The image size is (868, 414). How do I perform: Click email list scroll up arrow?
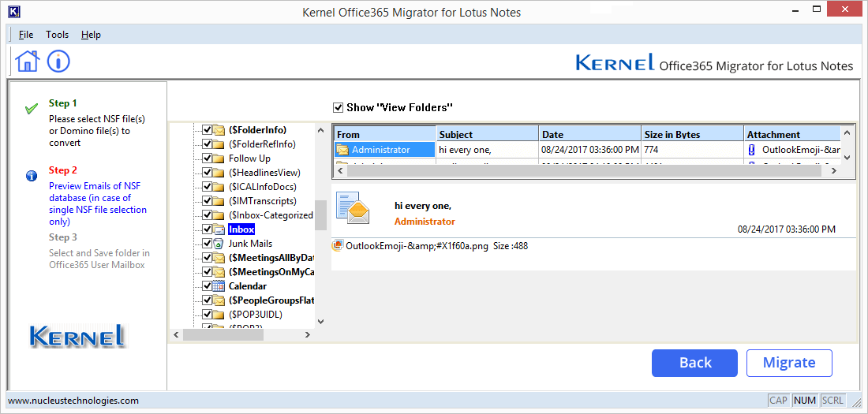pos(846,132)
